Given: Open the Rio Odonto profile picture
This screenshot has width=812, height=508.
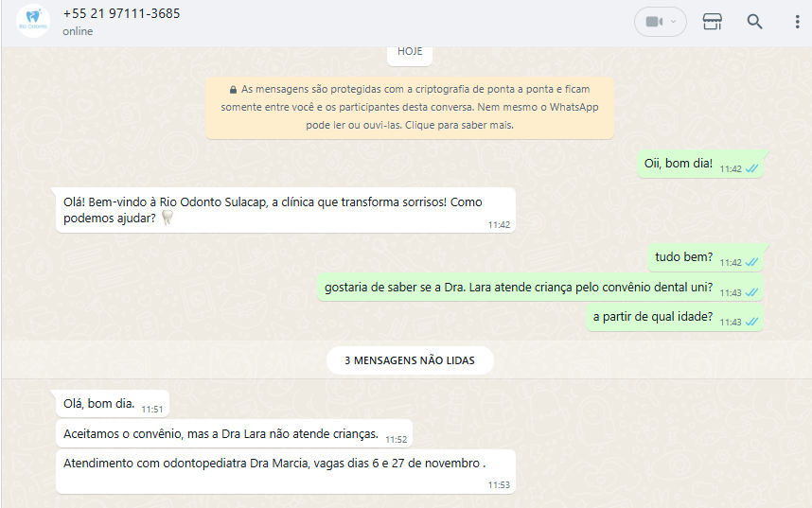Looking at the screenshot, I should click(32, 21).
